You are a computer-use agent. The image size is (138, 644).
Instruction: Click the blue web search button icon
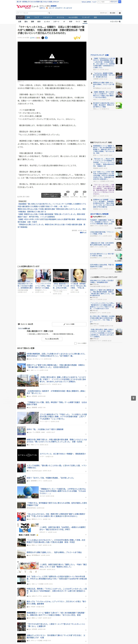120,2
